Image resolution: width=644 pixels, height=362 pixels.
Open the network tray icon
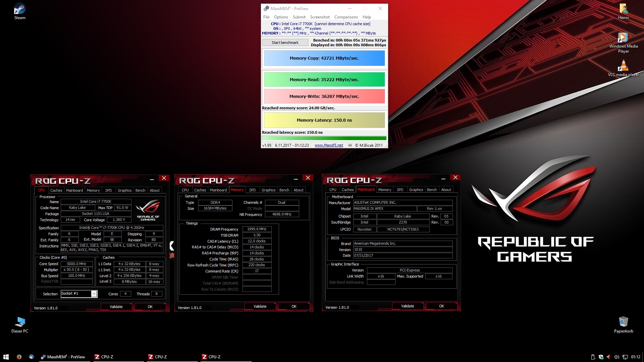[625, 357]
